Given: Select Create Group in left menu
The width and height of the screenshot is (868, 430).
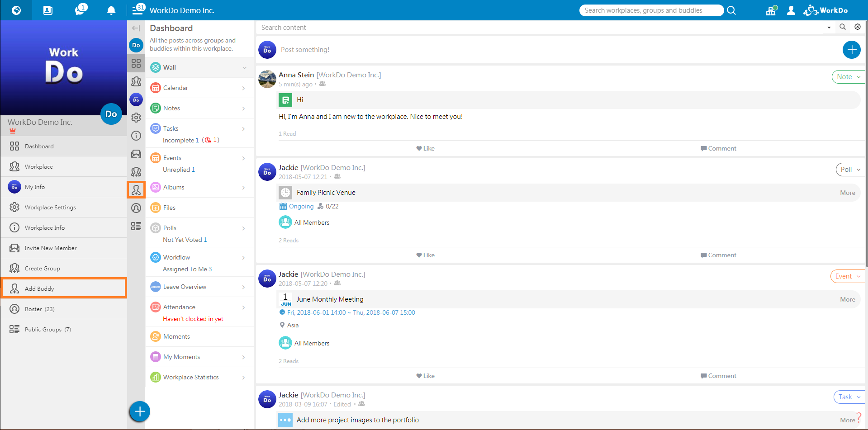Looking at the screenshot, I should 64,268.
